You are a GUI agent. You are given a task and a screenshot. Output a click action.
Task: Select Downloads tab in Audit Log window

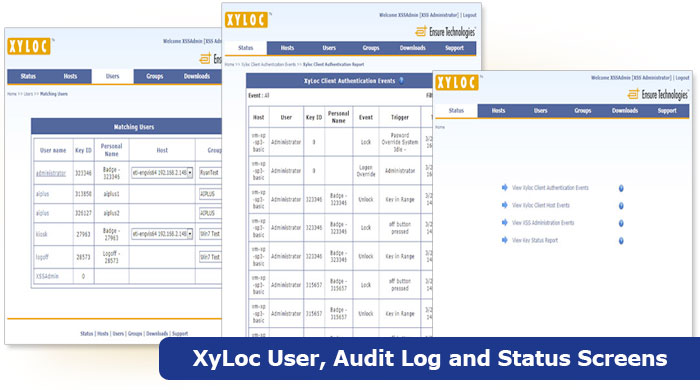pos(412,48)
